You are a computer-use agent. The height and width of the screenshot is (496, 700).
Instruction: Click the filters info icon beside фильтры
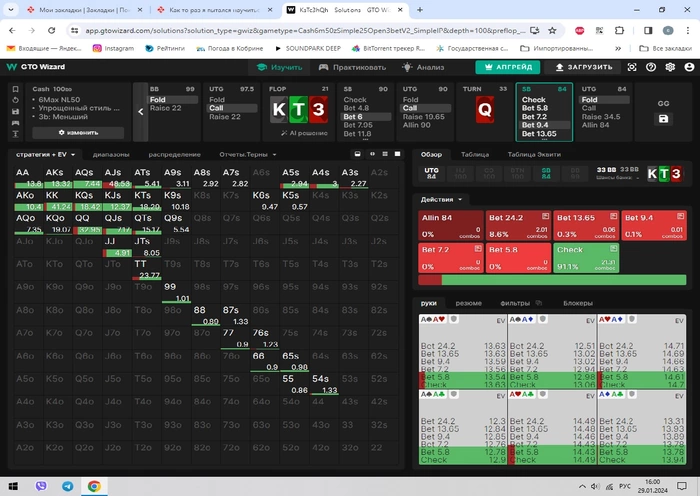pyautogui.click(x=539, y=303)
